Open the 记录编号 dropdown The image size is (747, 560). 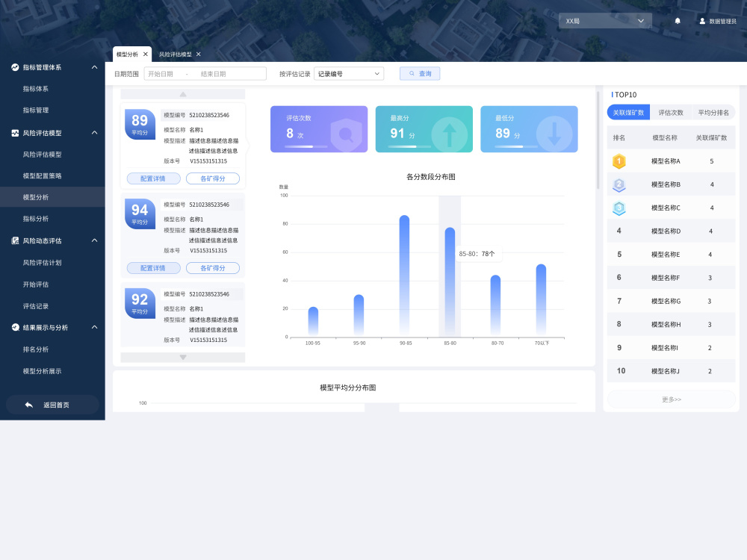coord(349,74)
